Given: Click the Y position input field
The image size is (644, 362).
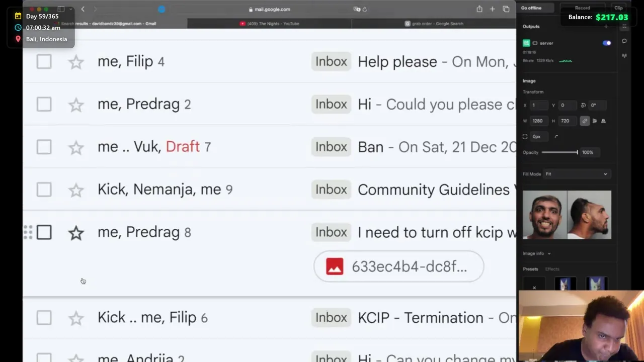Looking at the screenshot, I should (x=568, y=106).
